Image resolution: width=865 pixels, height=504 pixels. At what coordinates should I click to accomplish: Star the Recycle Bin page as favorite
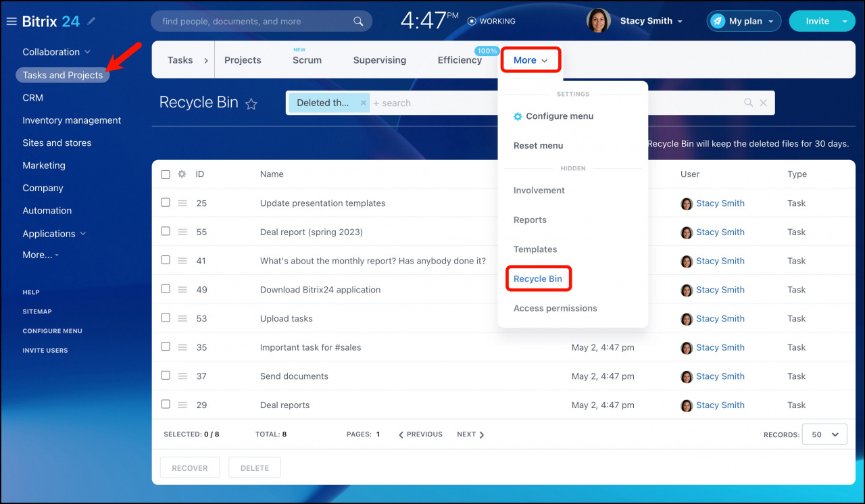(x=251, y=104)
